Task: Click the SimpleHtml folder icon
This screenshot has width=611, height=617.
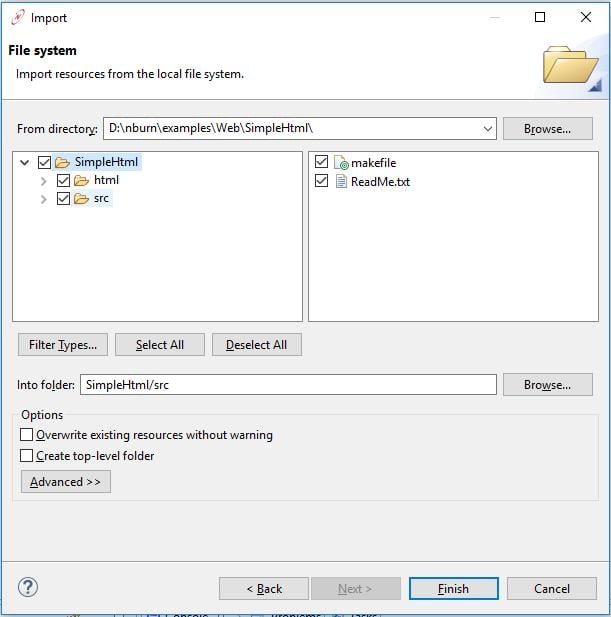Action: [x=62, y=162]
